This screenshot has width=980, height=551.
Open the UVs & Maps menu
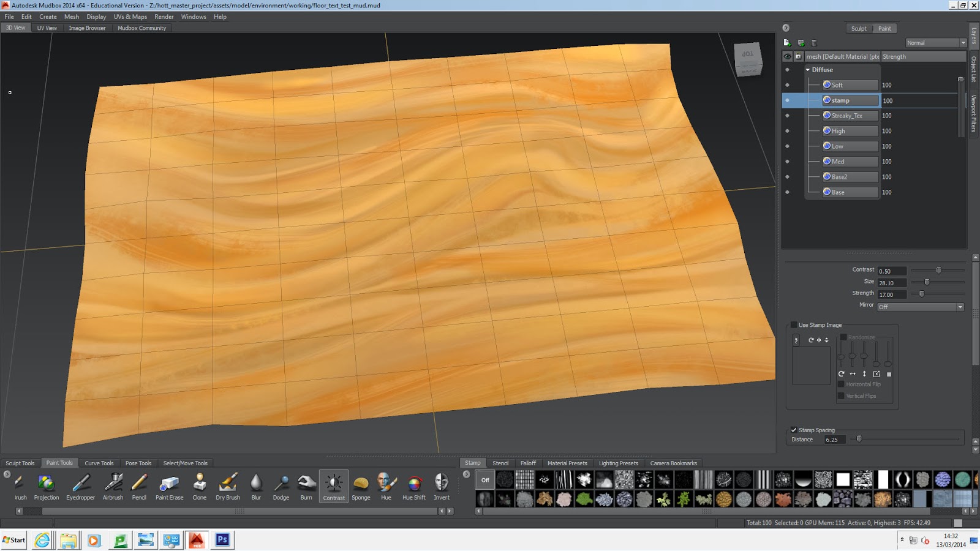pos(130,17)
